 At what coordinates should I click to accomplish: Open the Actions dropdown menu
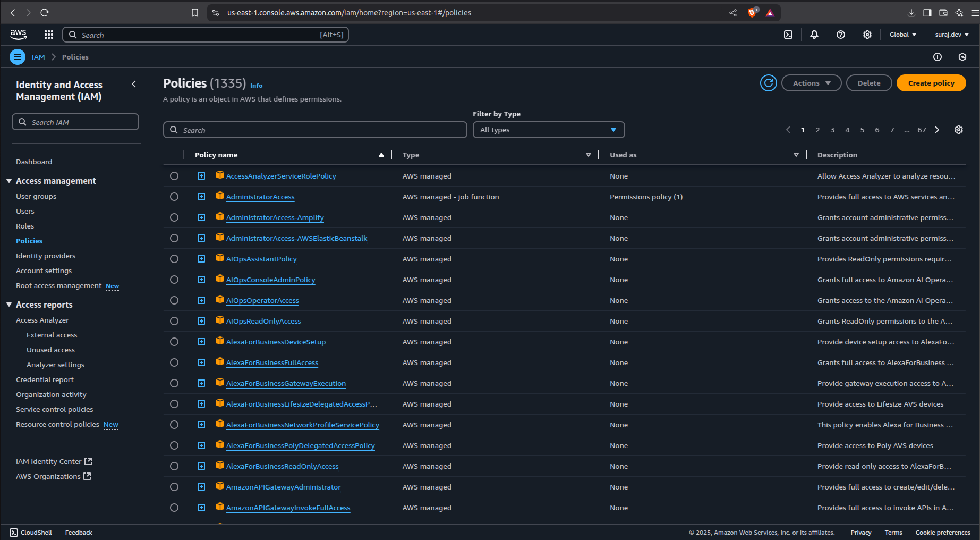point(811,83)
